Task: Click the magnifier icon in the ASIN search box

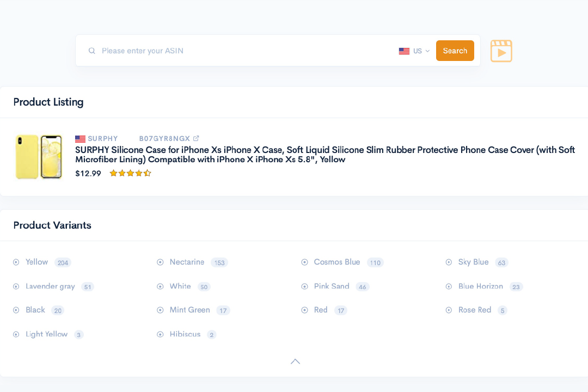Action: pos(91,51)
